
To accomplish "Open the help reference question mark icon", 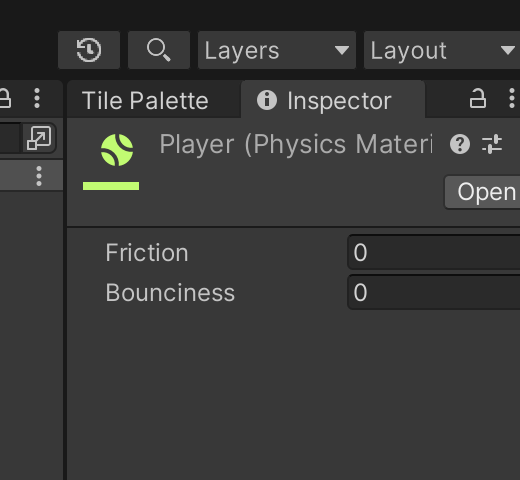I will (460, 144).
